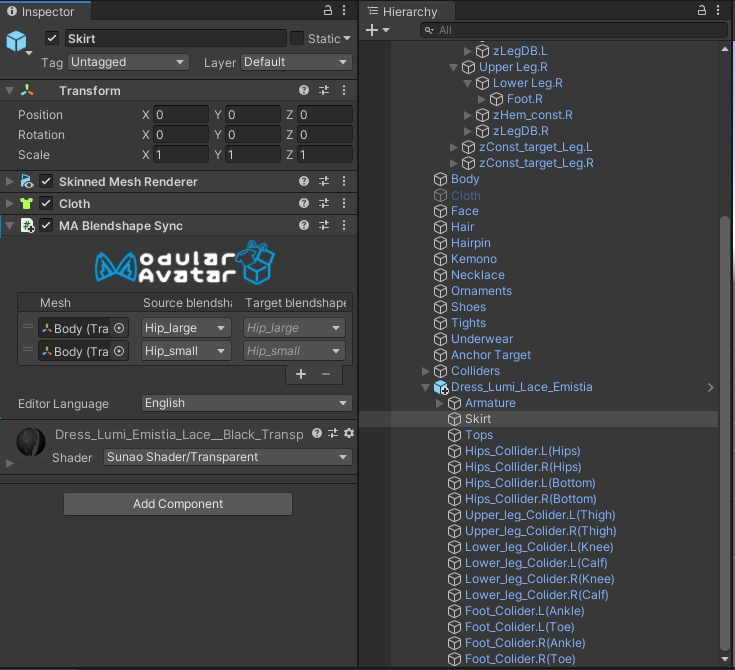Click the GameObject cube icon picker

coord(18,42)
